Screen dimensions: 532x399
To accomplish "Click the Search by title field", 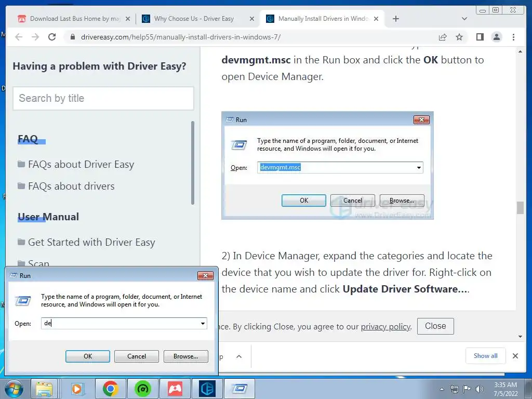I will 103,98.
